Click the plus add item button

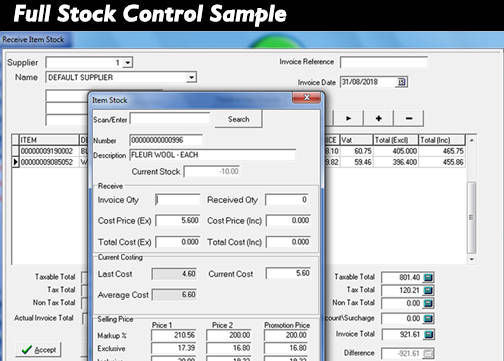click(x=378, y=118)
